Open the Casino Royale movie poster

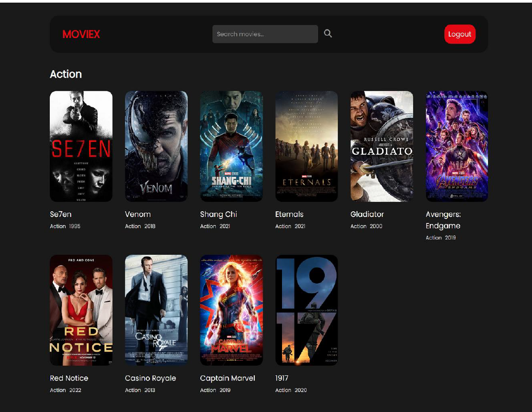[156, 310]
